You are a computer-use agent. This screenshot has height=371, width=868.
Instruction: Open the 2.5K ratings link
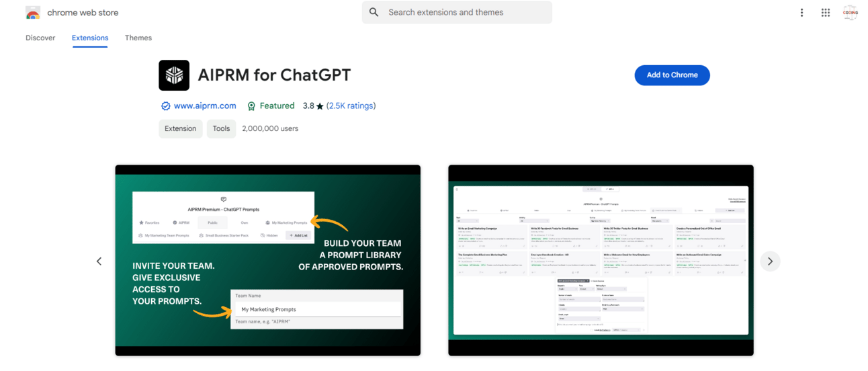(351, 106)
